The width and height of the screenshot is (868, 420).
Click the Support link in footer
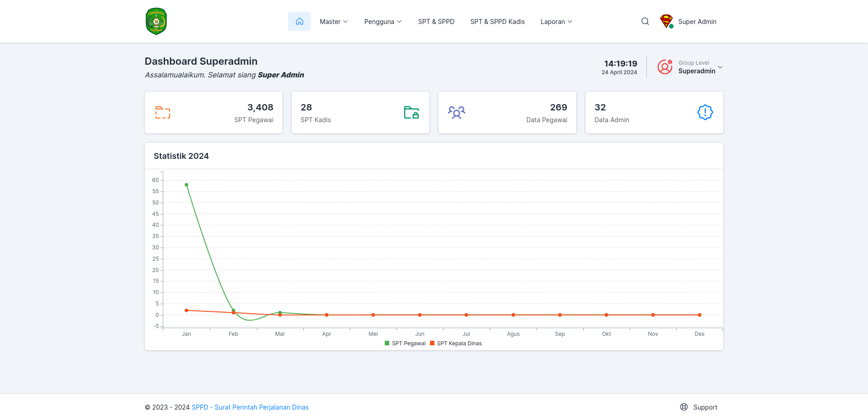click(x=699, y=407)
